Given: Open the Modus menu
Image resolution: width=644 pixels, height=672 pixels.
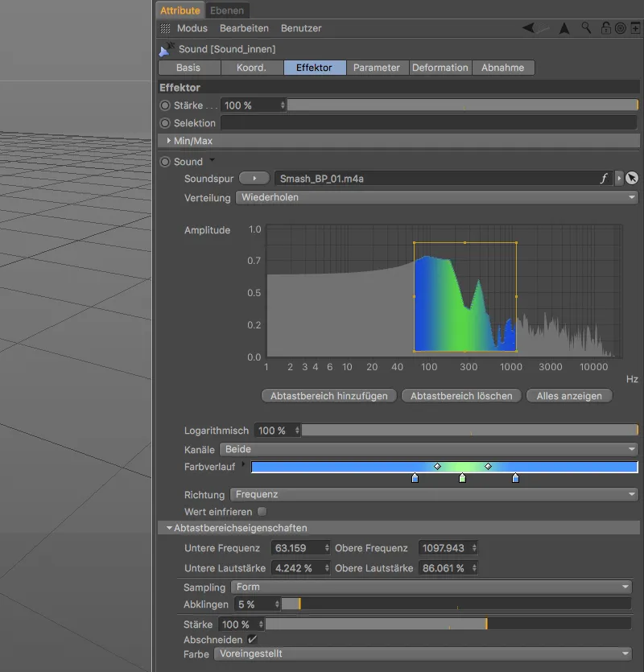Looking at the screenshot, I should (x=192, y=28).
